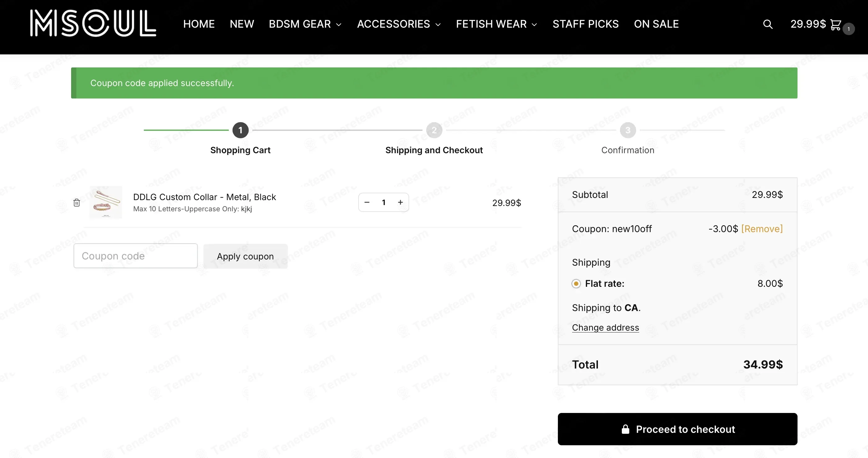The width and height of the screenshot is (868, 458).
Task: Select the Flat rate shipping option
Action: click(x=576, y=284)
